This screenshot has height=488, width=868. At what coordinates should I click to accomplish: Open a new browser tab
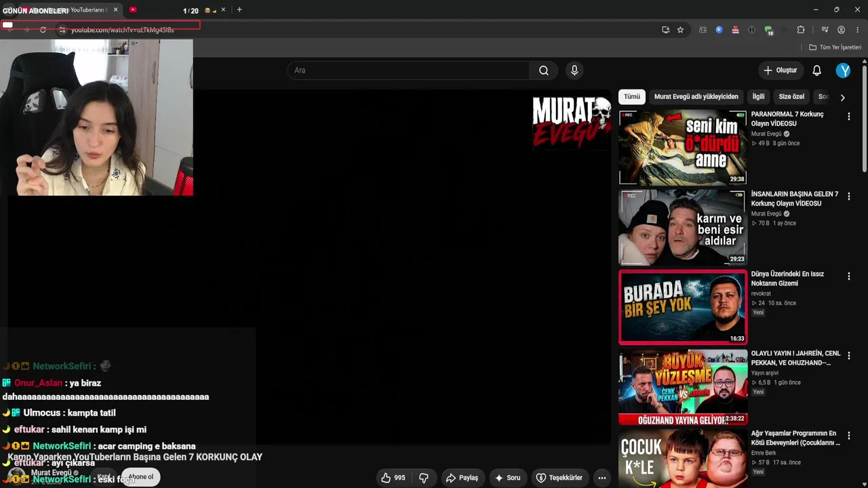click(239, 10)
